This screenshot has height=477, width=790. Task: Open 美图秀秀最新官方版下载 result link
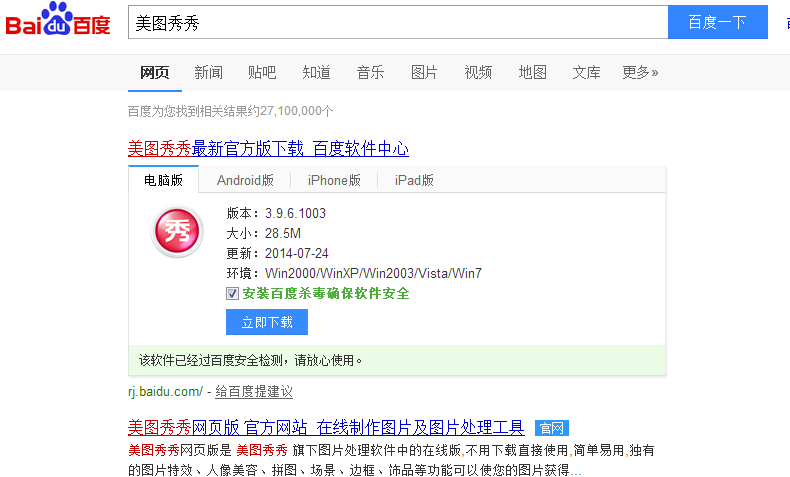(x=268, y=148)
